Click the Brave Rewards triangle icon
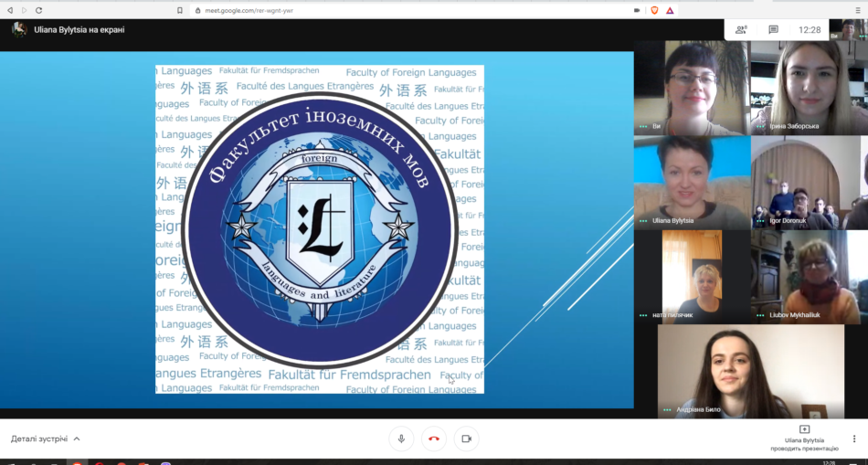The image size is (868, 465). 670,10
